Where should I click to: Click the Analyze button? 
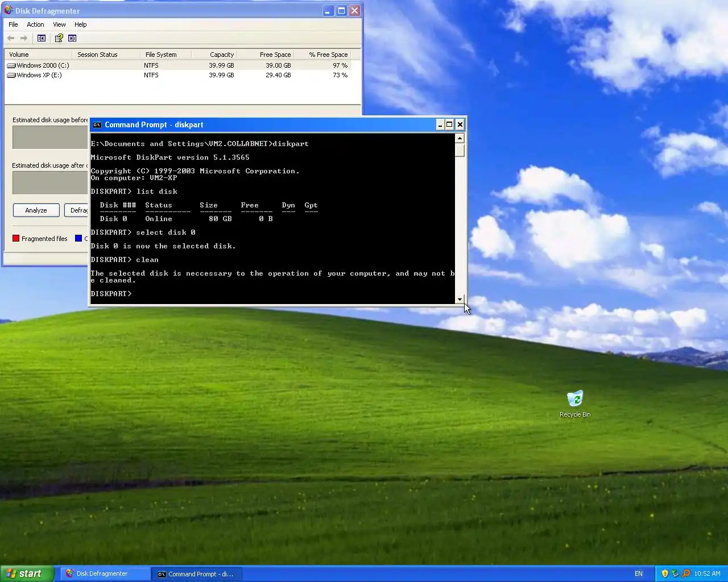point(36,210)
